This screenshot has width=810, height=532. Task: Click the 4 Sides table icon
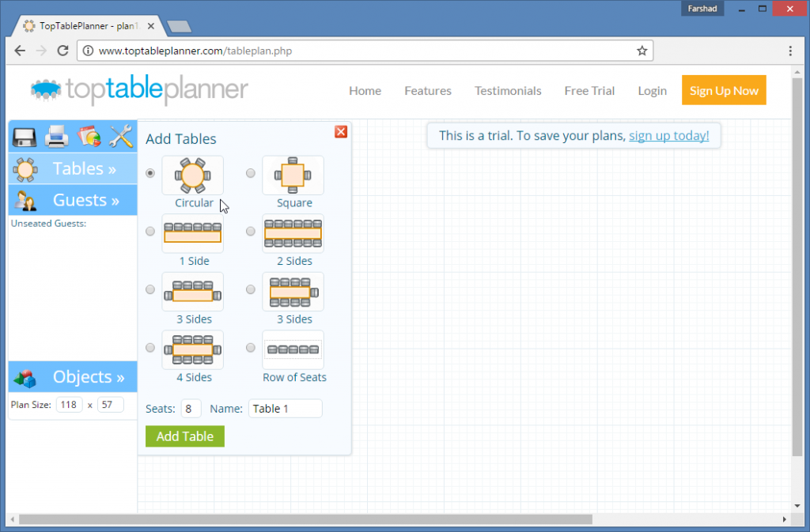[193, 349]
